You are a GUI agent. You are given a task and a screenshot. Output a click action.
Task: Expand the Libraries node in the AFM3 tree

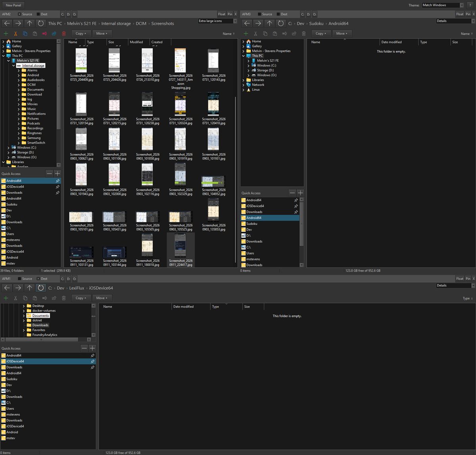pos(243,80)
